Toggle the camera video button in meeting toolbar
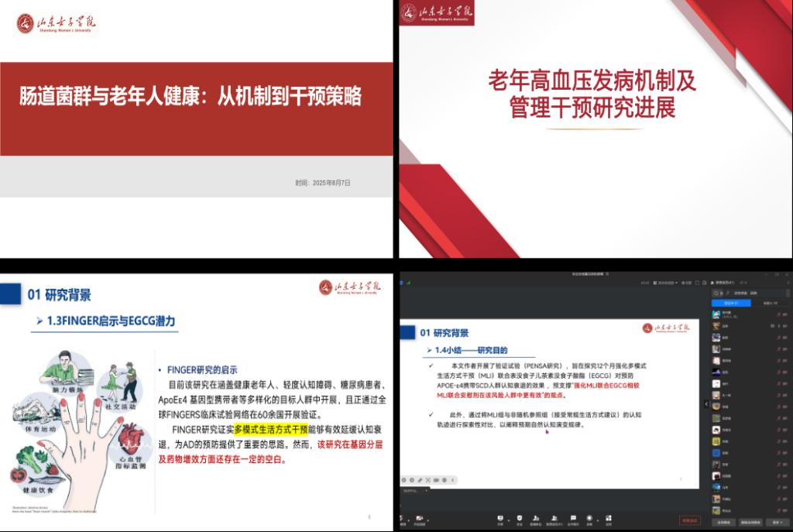 point(419,519)
